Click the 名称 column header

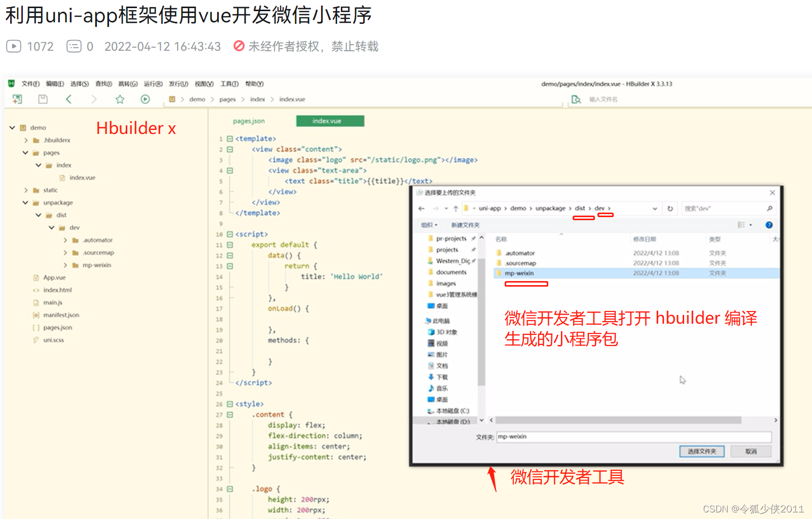coord(501,239)
